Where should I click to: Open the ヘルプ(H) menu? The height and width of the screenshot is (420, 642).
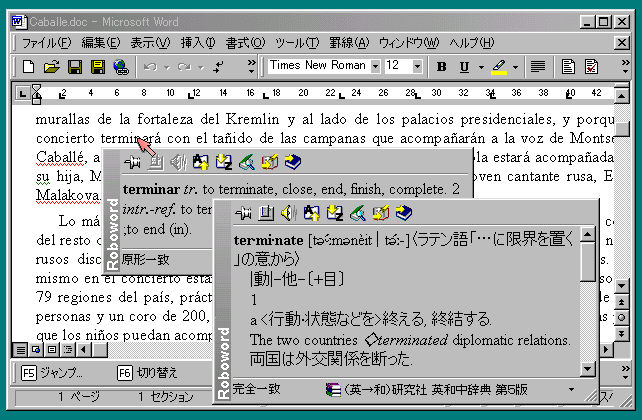tap(472, 43)
